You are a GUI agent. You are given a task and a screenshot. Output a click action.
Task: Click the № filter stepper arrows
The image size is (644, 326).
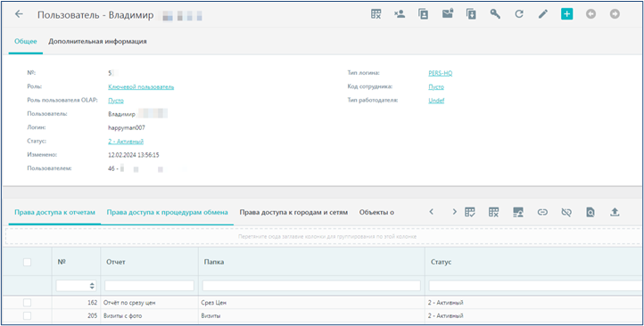93,286
